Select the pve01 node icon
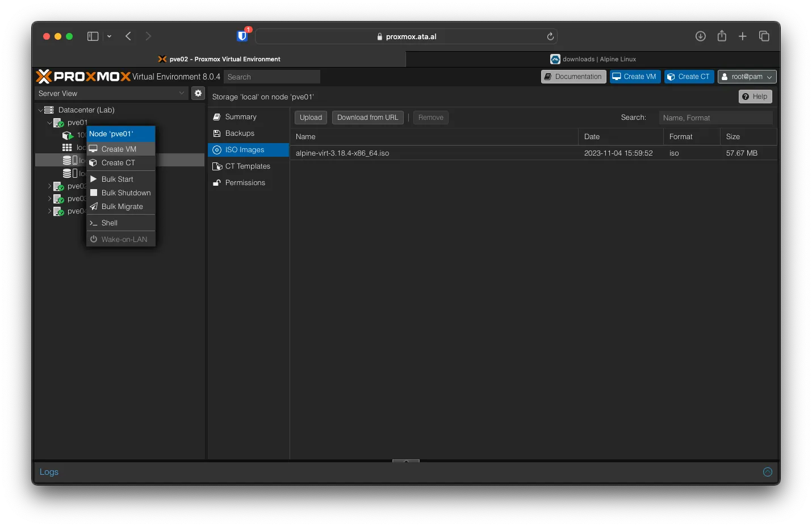The height and width of the screenshot is (527, 812). tap(58, 123)
